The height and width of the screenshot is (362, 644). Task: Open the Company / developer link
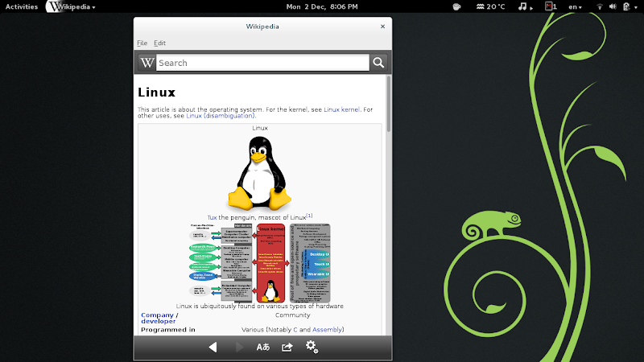click(158, 318)
